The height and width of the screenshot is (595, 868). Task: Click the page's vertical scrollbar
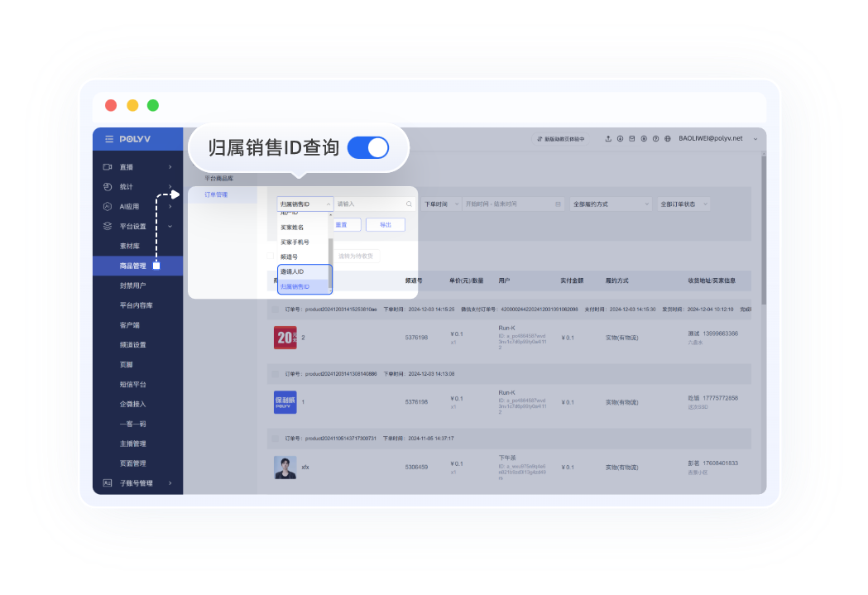point(762,232)
